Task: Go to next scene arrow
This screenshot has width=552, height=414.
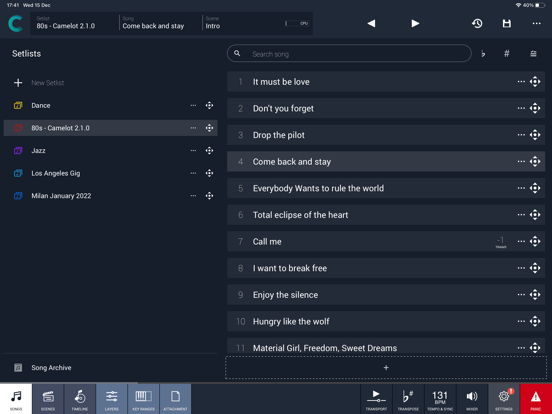Action: pos(415,24)
